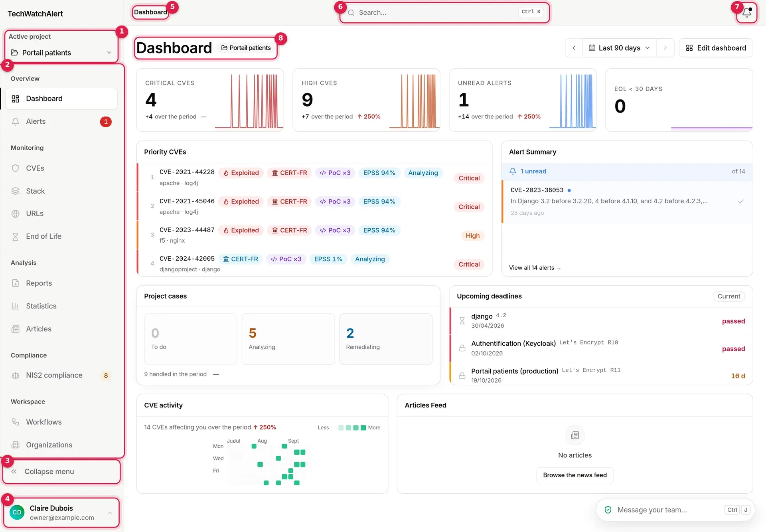766x532 pixels.
Task: Go to the previous period arrow
Action: click(x=574, y=48)
